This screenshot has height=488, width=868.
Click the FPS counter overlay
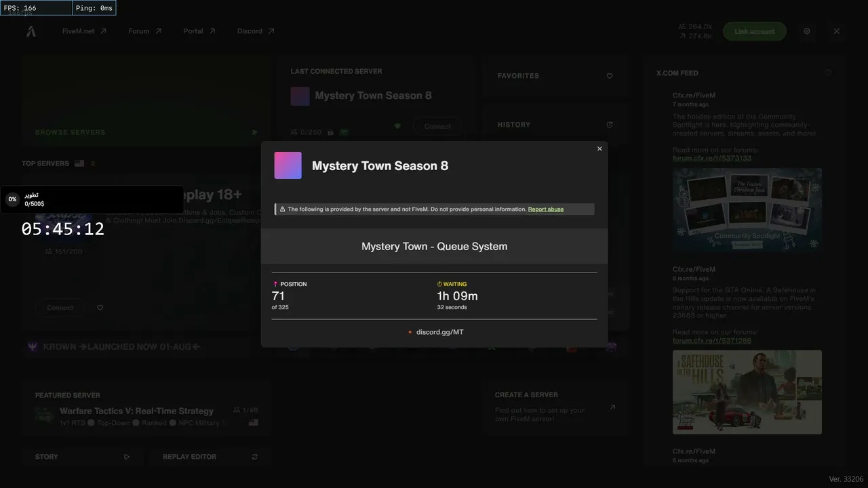click(x=37, y=8)
